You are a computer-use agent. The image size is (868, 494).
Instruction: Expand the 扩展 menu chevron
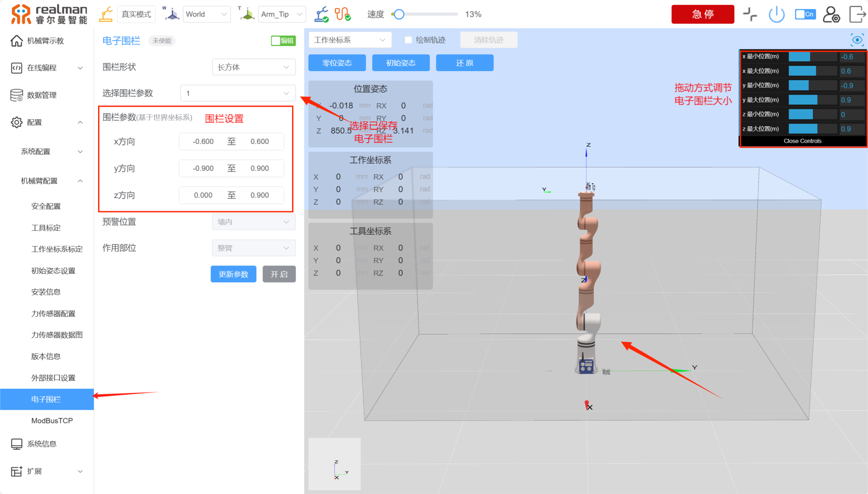(80, 471)
